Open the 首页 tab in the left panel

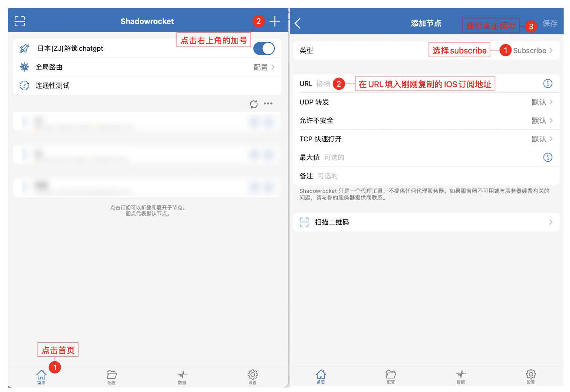pos(41,377)
